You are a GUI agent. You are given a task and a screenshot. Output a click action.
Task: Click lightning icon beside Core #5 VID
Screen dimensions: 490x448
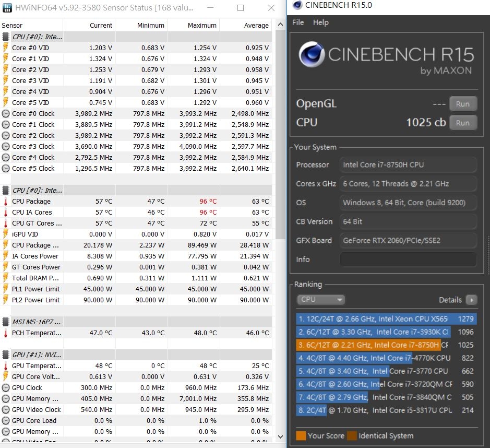[x=6, y=102]
